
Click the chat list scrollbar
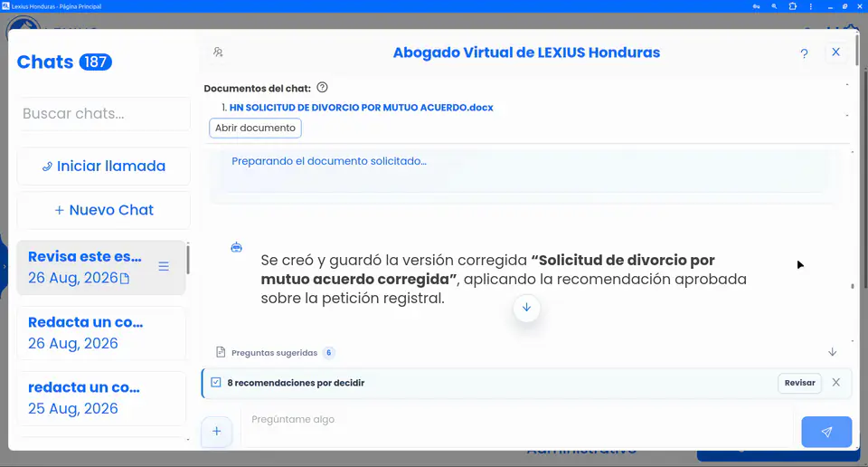(188, 258)
